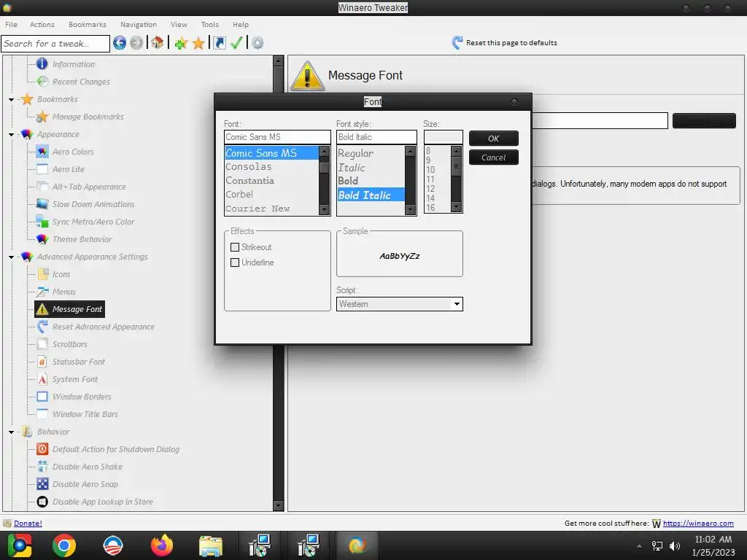This screenshot has width=747, height=560.
Task: Click the back navigation arrow icon
Action: coord(120,43)
